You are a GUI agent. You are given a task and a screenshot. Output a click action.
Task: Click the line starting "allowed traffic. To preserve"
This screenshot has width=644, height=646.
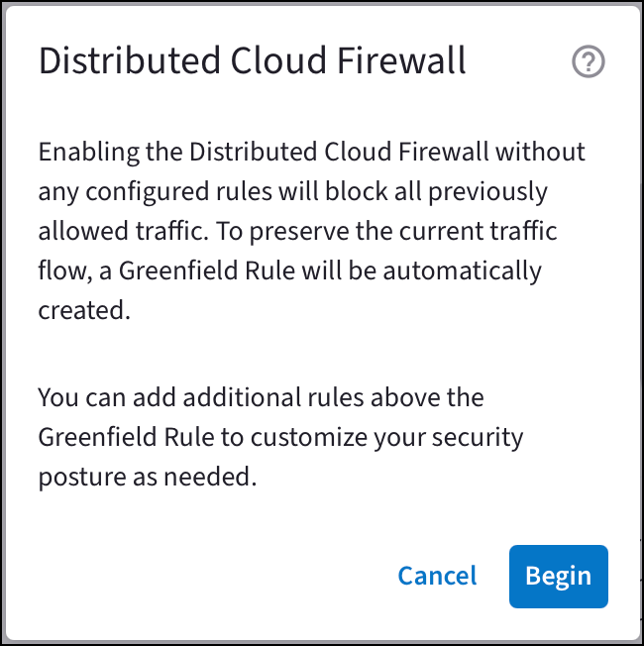(x=297, y=231)
